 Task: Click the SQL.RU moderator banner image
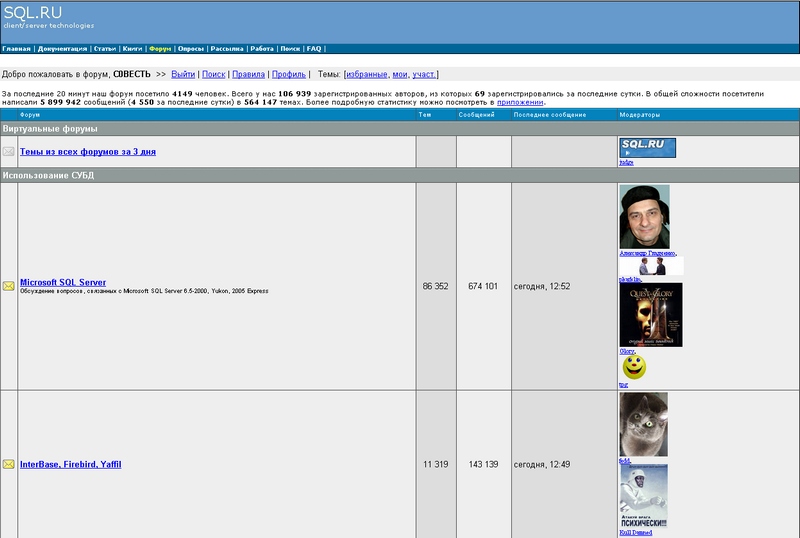(x=647, y=148)
